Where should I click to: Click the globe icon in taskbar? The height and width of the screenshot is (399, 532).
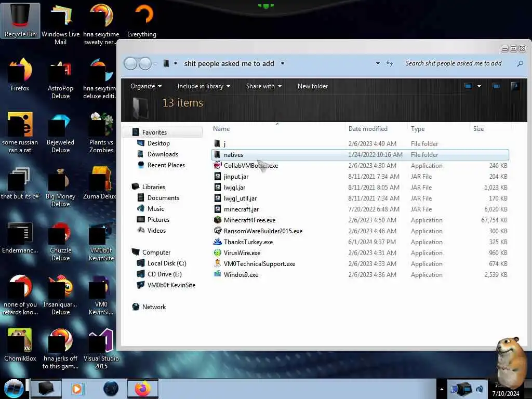coord(111,389)
